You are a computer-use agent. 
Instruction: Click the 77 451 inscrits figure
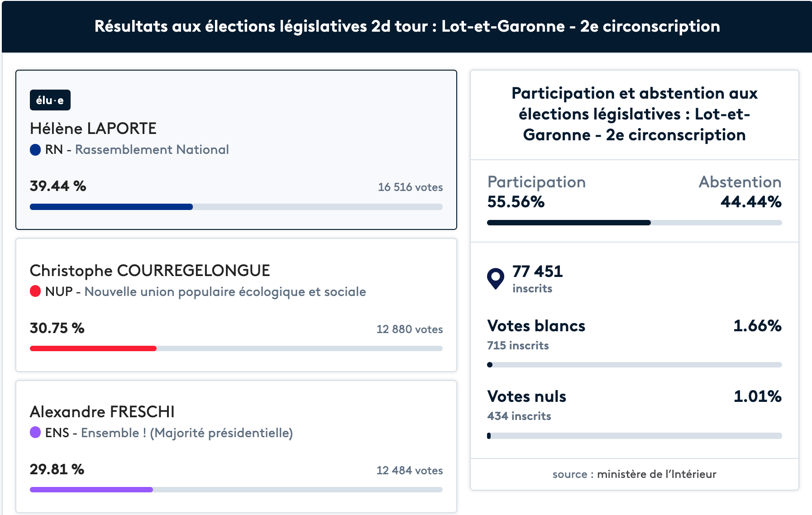click(x=537, y=272)
